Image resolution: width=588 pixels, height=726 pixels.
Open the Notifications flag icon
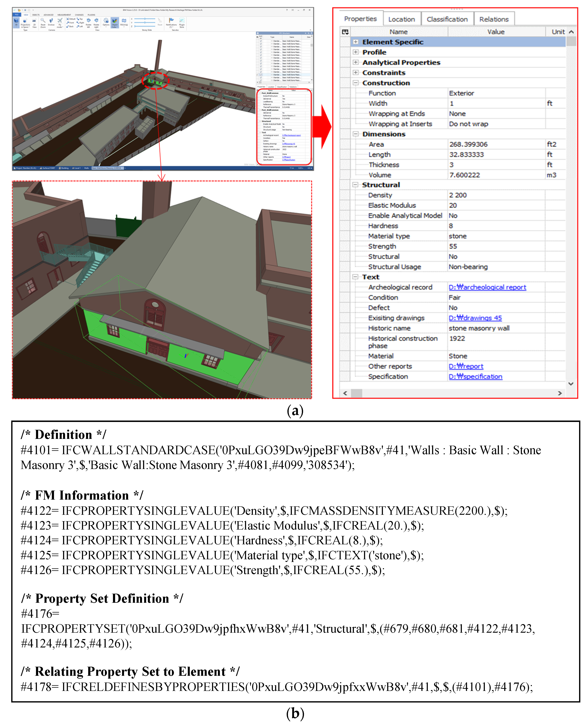(171, 20)
